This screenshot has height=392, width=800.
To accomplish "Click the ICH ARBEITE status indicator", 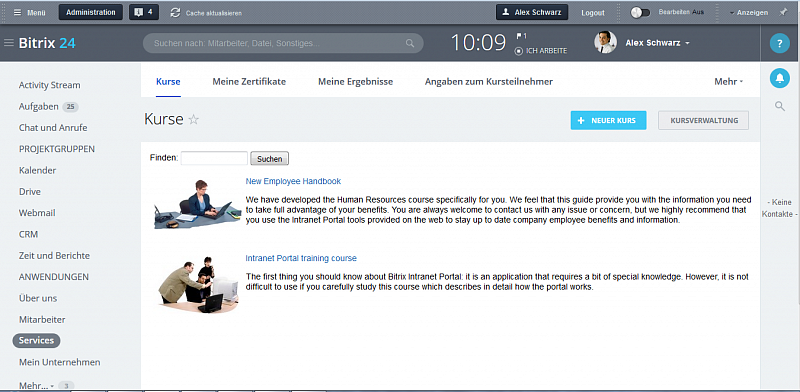I will [541, 51].
